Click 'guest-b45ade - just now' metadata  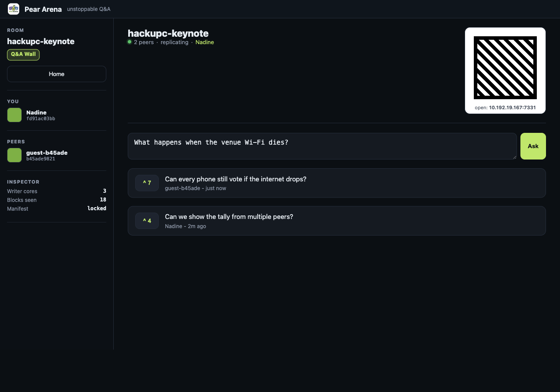[x=196, y=188]
